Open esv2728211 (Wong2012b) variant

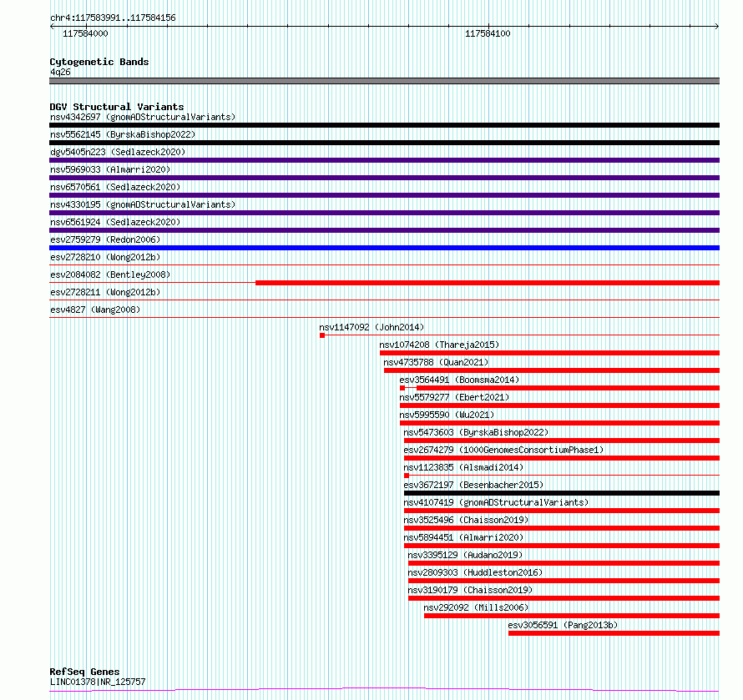[x=105, y=292]
